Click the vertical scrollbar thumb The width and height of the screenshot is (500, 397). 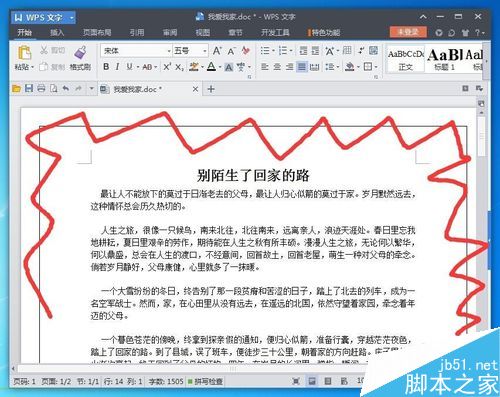[x=482, y=137]
